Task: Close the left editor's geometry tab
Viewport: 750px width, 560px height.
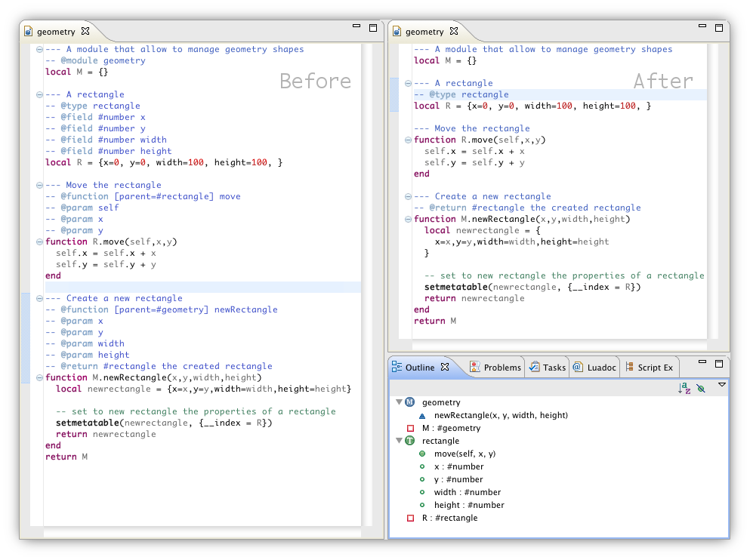Action: click(x=85, y=31)
